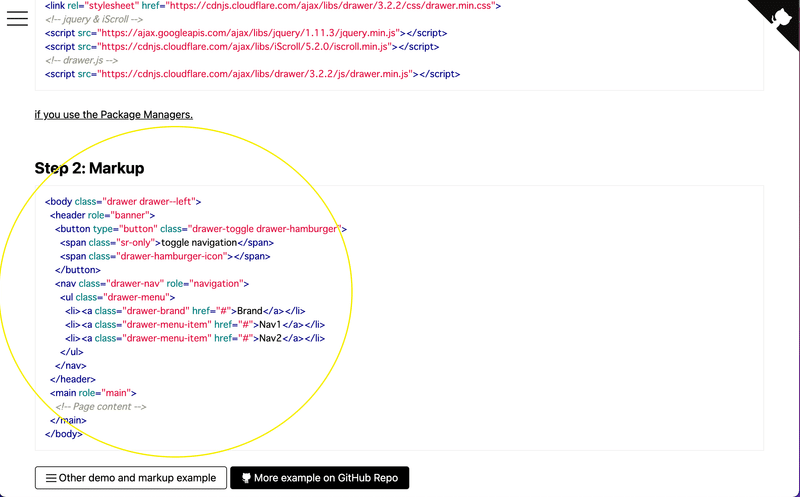Click the closing '</nav>' tag line
The height and width of the screenshot is (497, 800).
(x=71, y=366)
